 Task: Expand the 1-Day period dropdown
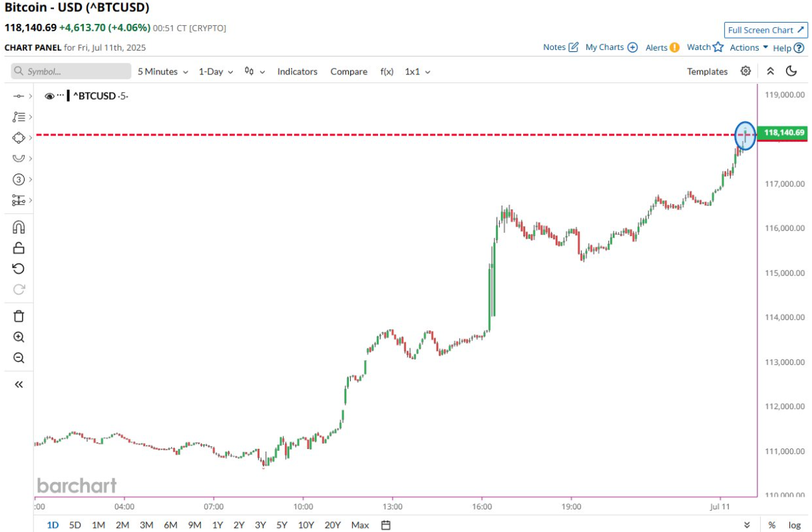(x=216, y=72)
